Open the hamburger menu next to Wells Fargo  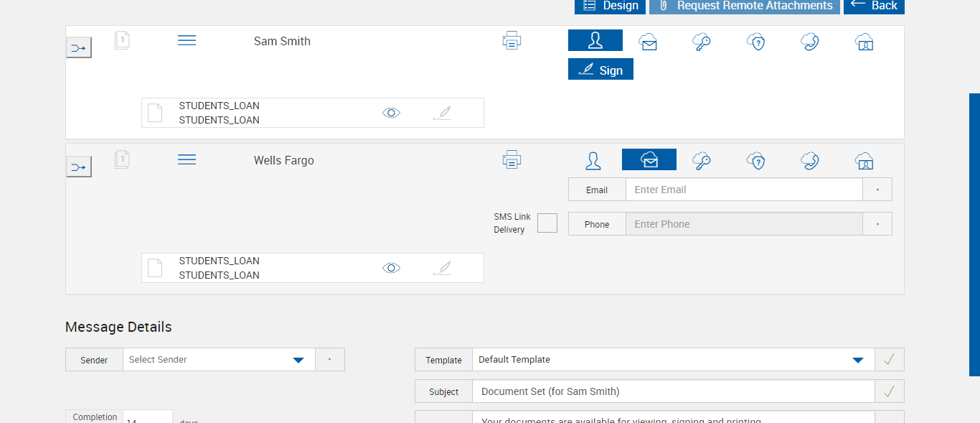coord(187,159)
